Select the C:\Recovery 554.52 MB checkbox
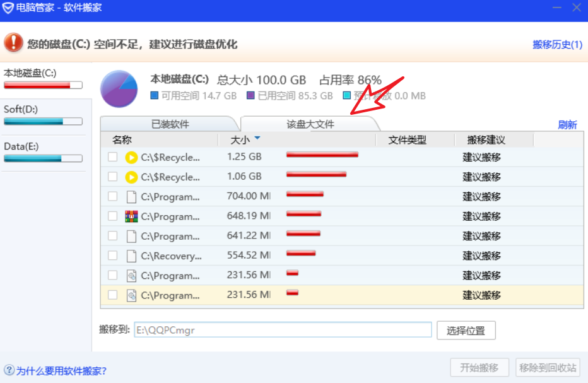 [x=112, y=256]
